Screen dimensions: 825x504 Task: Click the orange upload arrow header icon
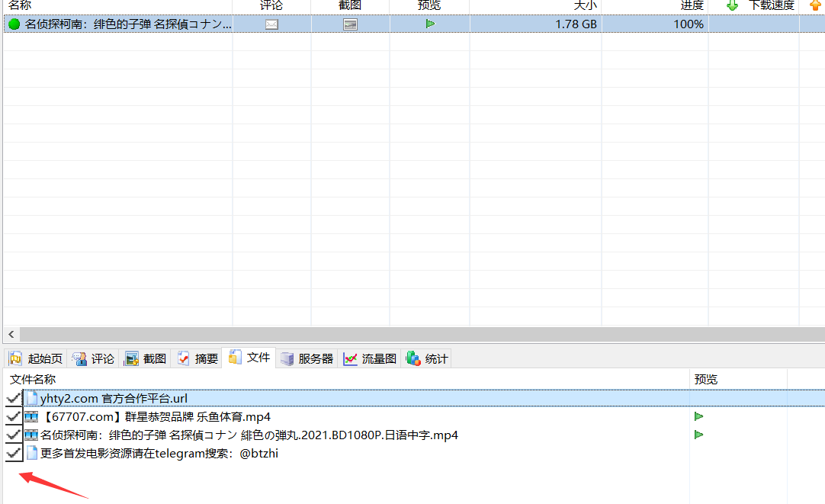point(815,5)
